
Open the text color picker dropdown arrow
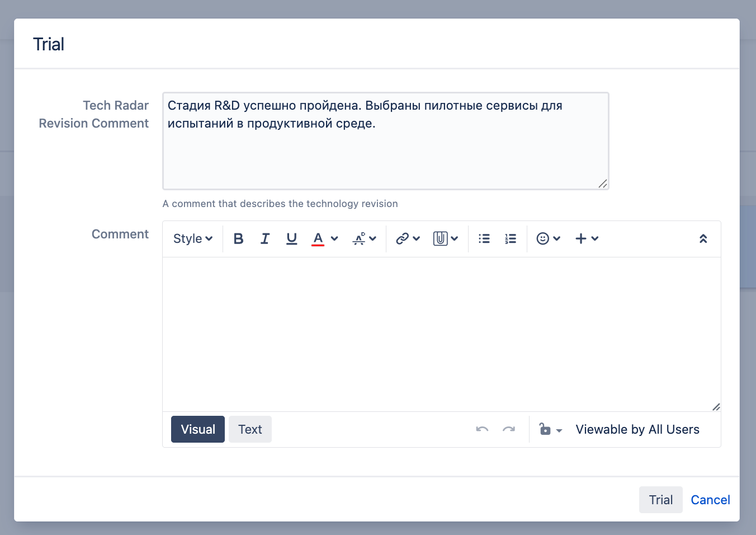pos(334,239)
